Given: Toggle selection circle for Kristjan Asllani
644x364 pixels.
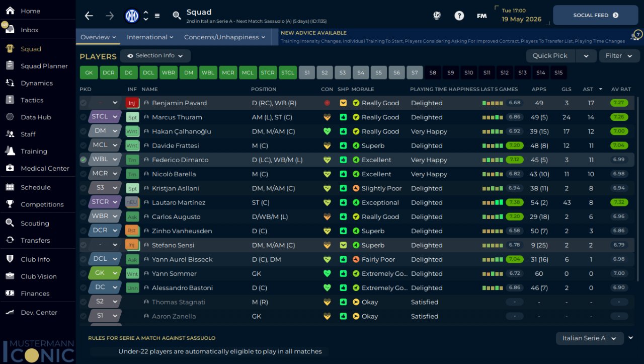Looking at the screenshot, I should (83, 188).
